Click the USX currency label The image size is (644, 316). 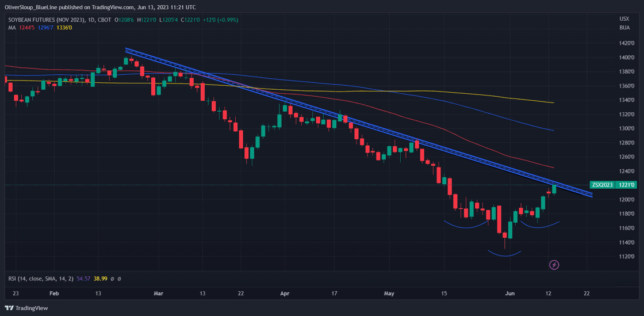click(x=624, y=20)
